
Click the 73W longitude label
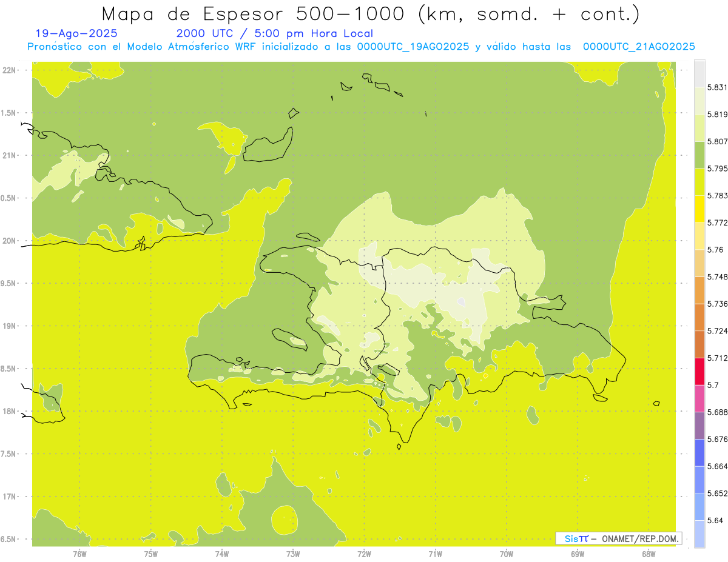293,554
